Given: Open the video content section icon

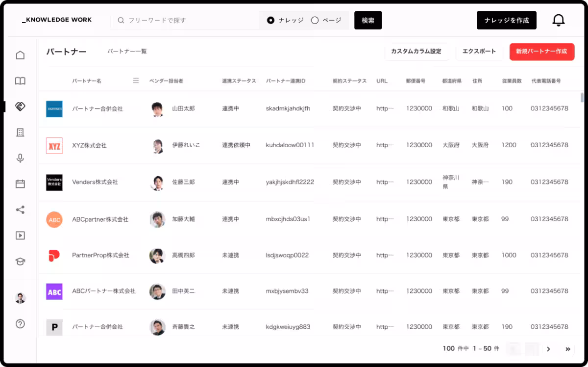Looking at the screenshot, I should [20, 235].
